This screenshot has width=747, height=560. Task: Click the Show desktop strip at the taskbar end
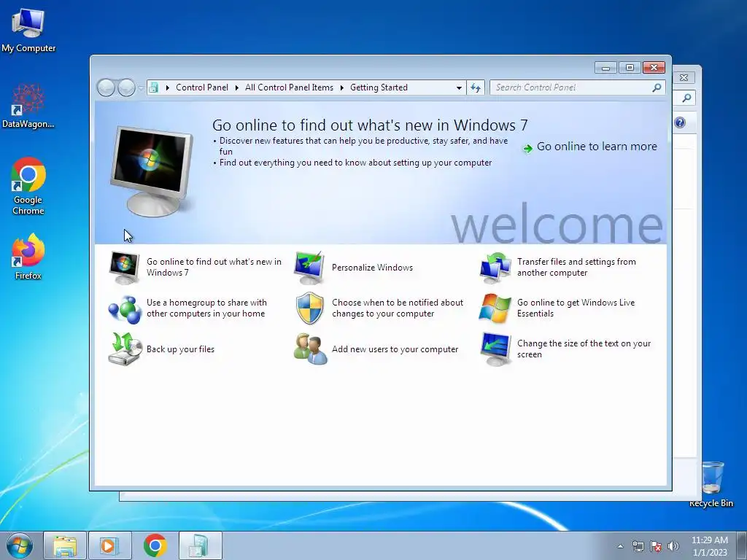coord(742,545)
